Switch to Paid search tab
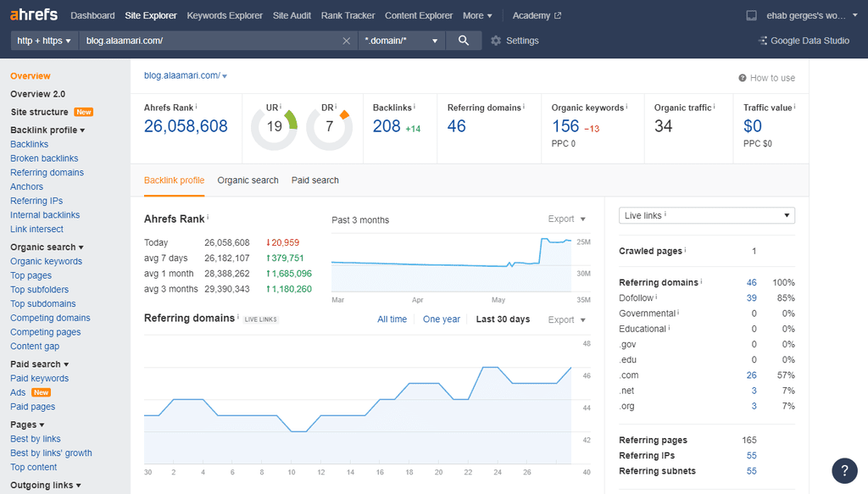Viewport: 868px width, 494px height. pyautogui.click(x=315, y=180)
